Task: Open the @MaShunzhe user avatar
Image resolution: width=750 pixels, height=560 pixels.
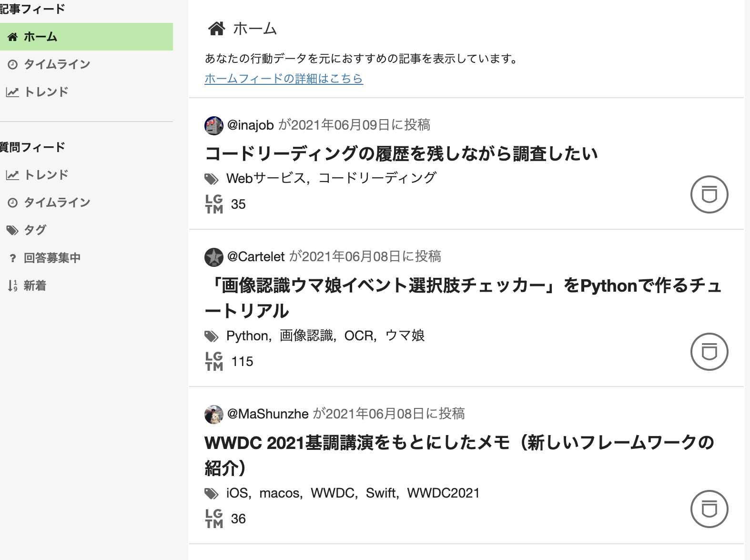Action: (214, 414)
